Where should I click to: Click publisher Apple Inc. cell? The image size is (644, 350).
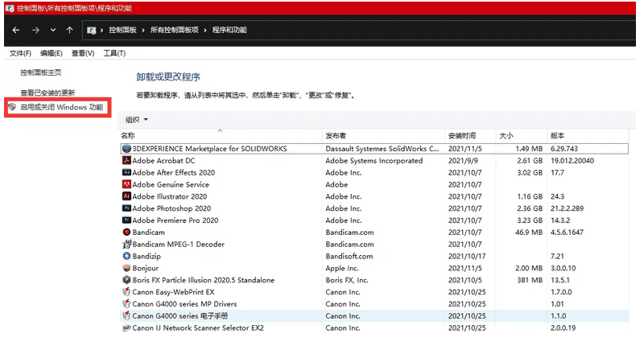tap(342, 268)
